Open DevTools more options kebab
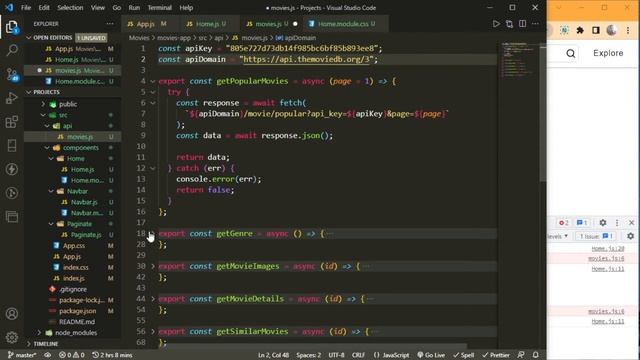 [617, 222]
